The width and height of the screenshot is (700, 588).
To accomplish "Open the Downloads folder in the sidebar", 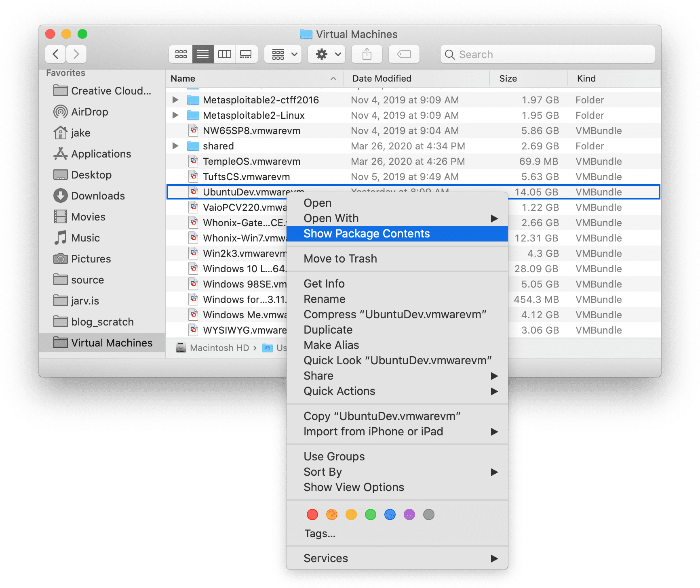I will (98, 195).
